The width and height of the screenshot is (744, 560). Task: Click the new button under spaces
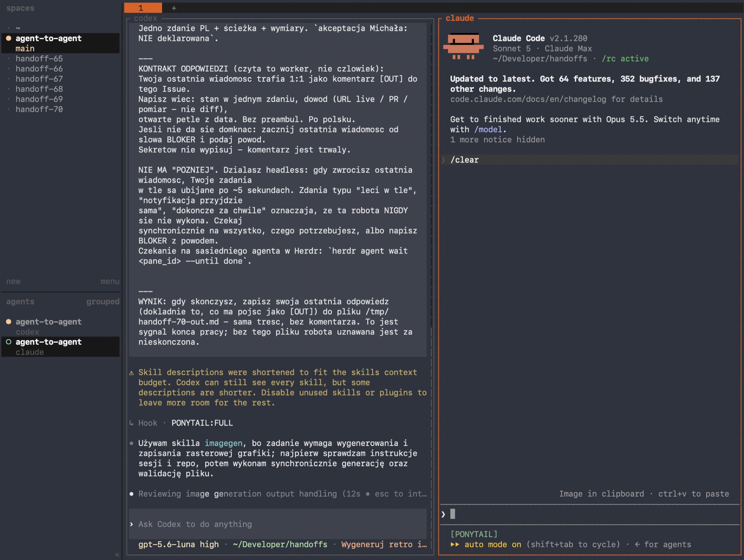click(13, 281)
